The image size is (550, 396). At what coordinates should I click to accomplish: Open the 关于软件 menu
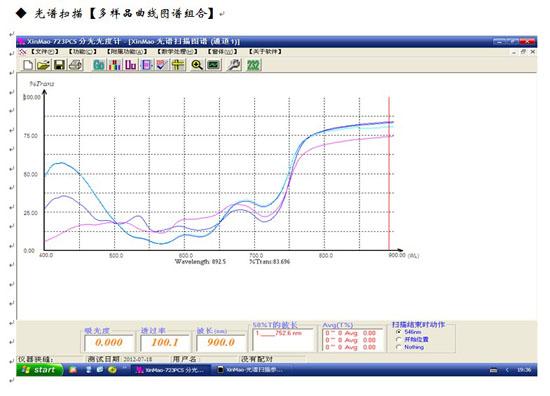click(x=265, y=52)
